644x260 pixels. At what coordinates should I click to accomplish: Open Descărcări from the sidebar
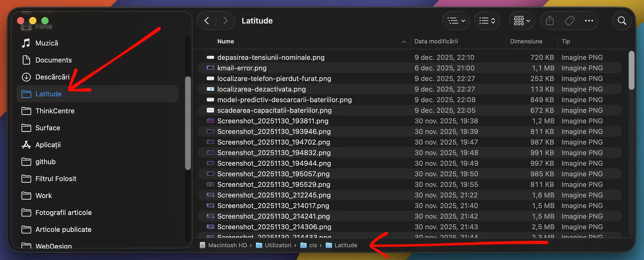tap(52, 77)
